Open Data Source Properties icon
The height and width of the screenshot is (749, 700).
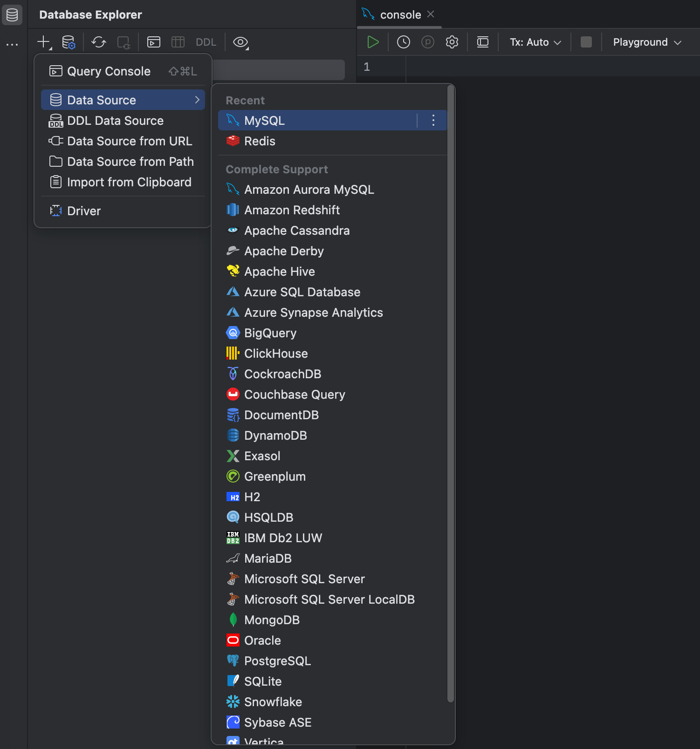[x=69, y=42]
